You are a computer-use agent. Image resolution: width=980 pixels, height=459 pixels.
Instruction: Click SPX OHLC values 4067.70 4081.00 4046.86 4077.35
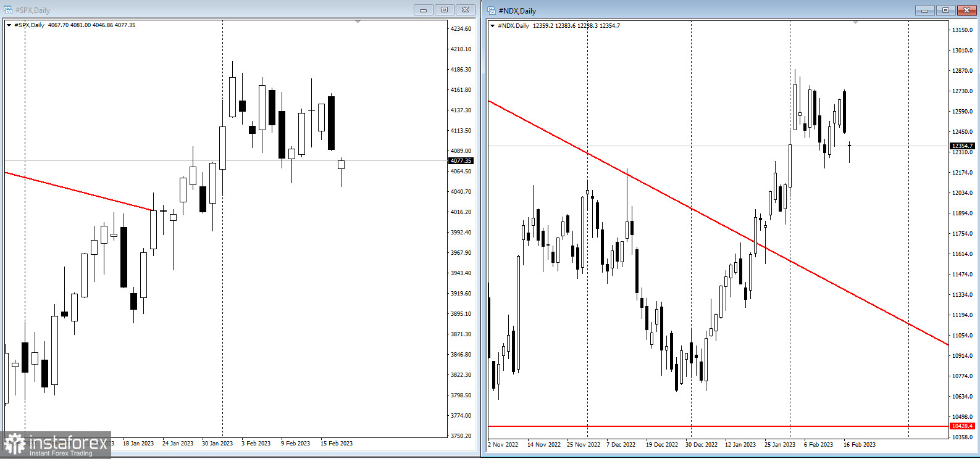[91, 25]
